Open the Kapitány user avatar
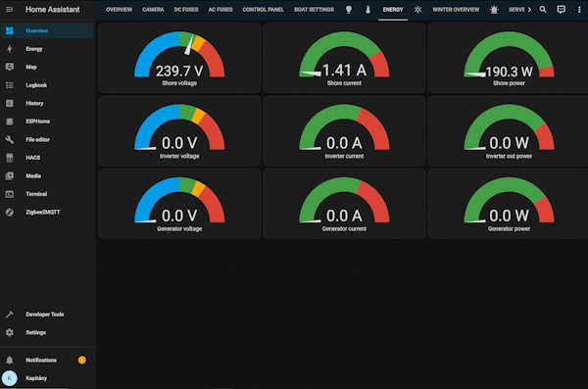 pos(10,378)
